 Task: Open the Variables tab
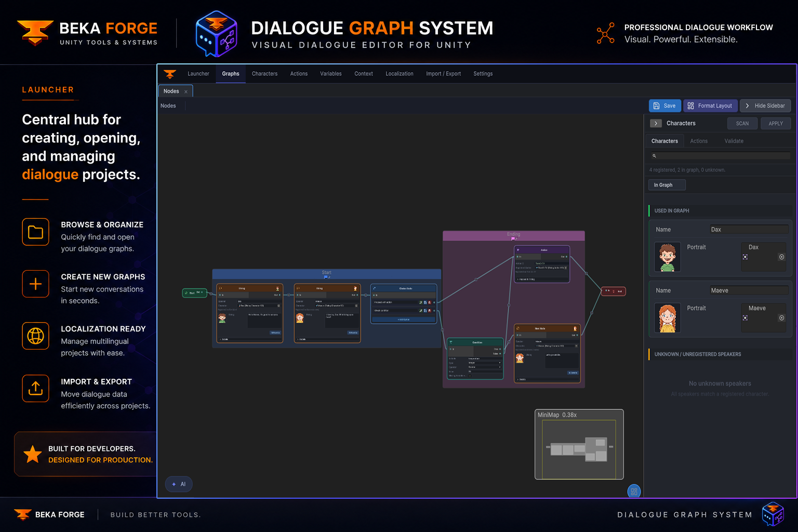pos(331,74)
